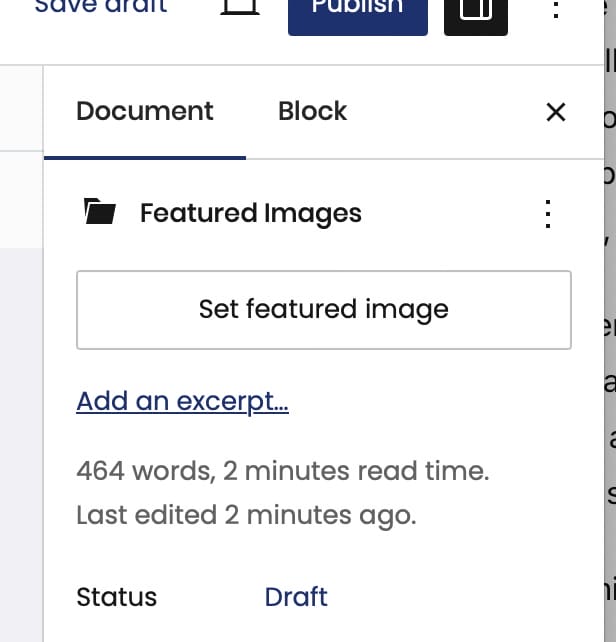This screenshot has width=616, height=642.
Task: Publish the post
Action: (358, 16)
